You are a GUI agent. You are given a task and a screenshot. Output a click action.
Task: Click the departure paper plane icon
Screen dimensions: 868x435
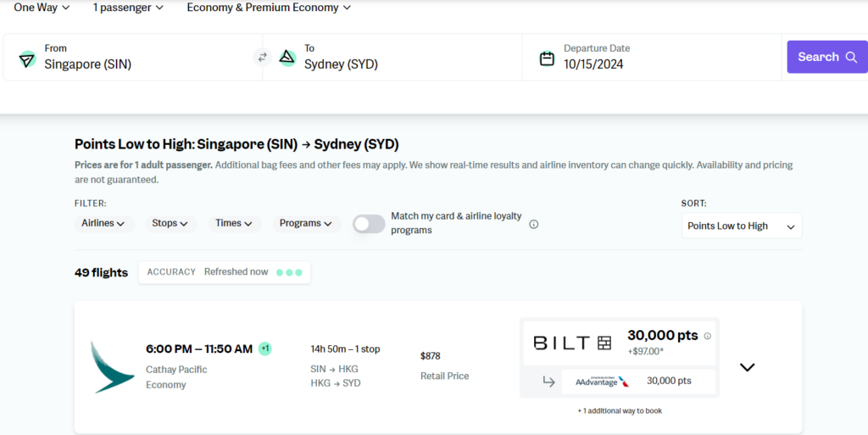point(27,59)
